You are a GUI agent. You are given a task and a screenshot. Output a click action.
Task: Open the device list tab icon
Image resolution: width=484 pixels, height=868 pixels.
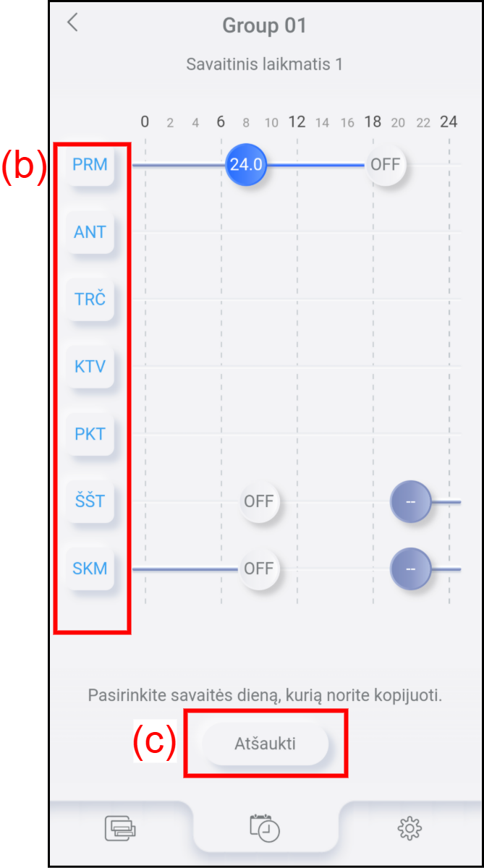coord(120,827)
